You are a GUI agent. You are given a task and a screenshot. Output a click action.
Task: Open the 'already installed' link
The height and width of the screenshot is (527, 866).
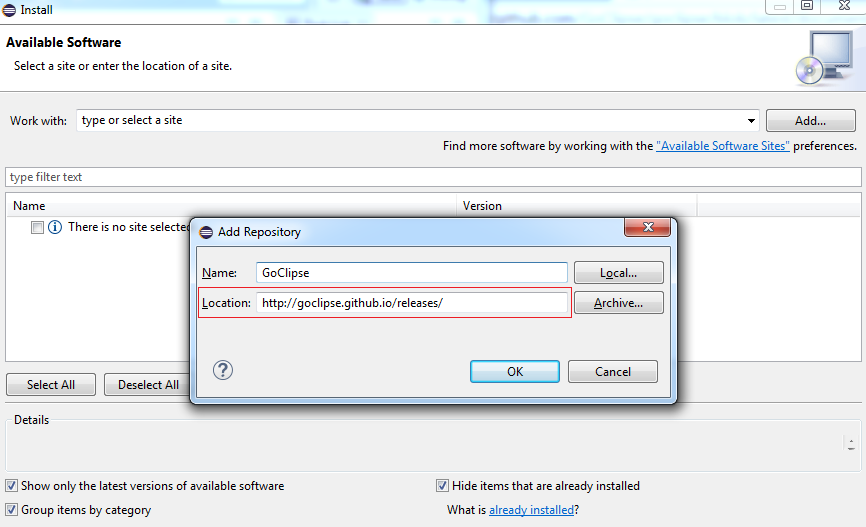[x=531, y=510]
